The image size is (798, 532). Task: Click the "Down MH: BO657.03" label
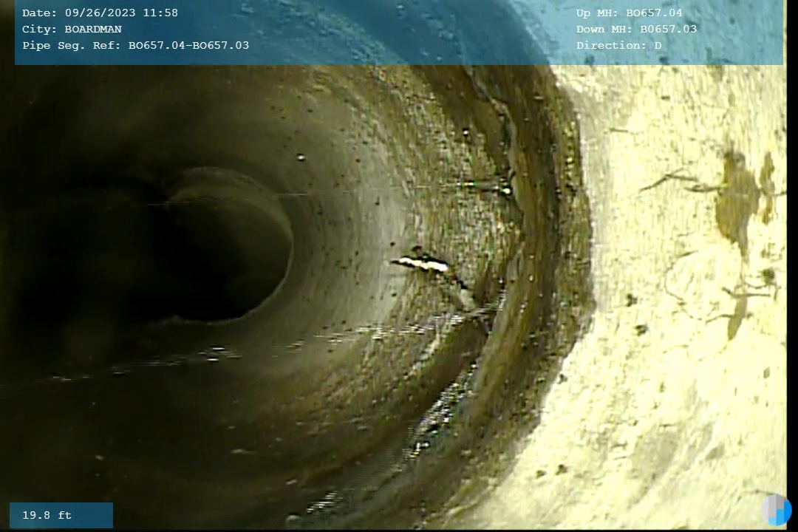tap(636, 29)
